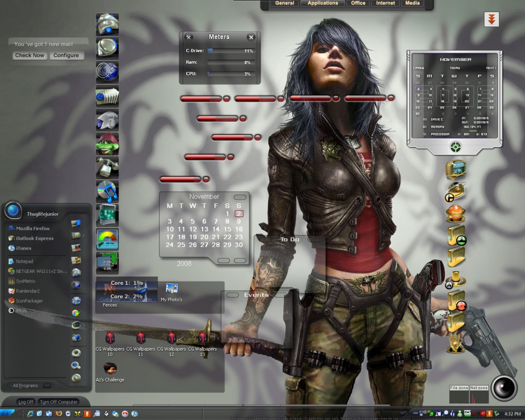
Task: Click the Customize Fences label
Action: pos(110,302)
